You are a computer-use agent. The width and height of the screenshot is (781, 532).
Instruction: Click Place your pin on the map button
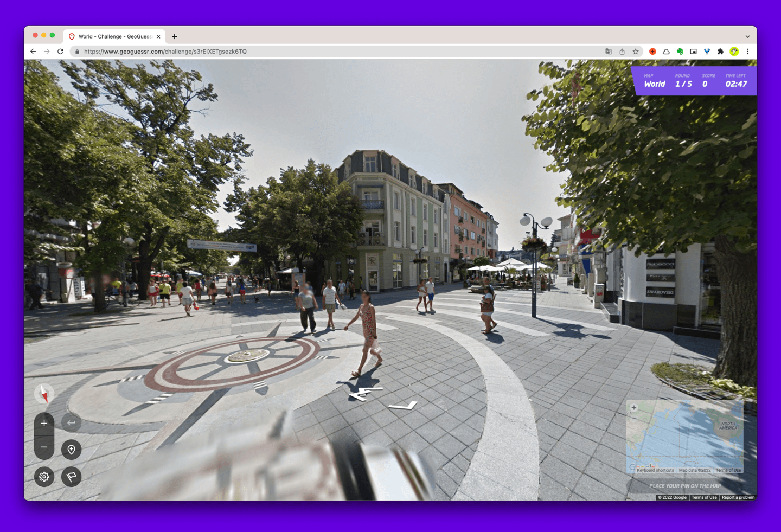[685, 486]
